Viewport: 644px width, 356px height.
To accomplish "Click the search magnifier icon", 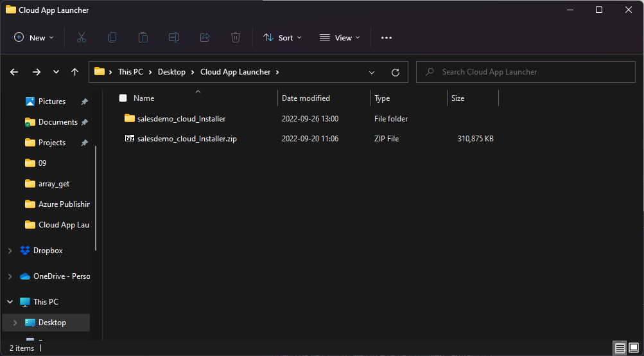I will pyautogui.click(x=430, y=72).
